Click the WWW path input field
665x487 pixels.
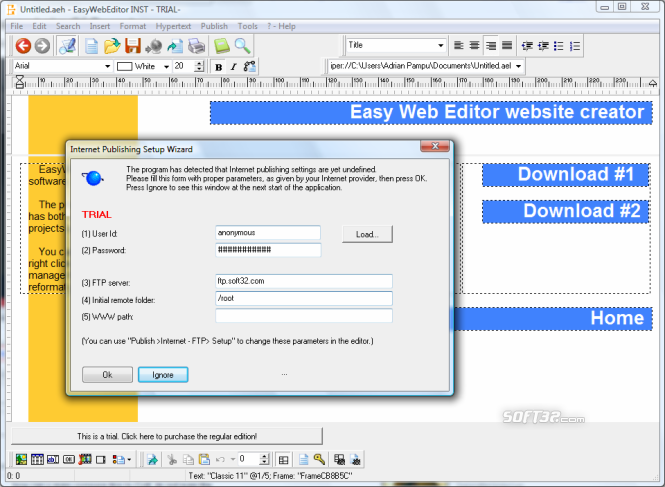point(304,316)
